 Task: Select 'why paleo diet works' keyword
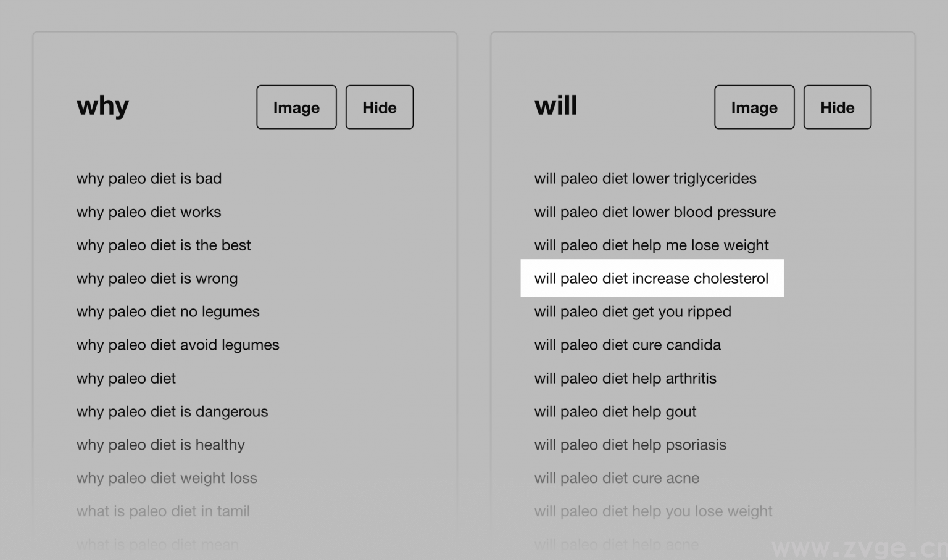[x=149, y=212]
